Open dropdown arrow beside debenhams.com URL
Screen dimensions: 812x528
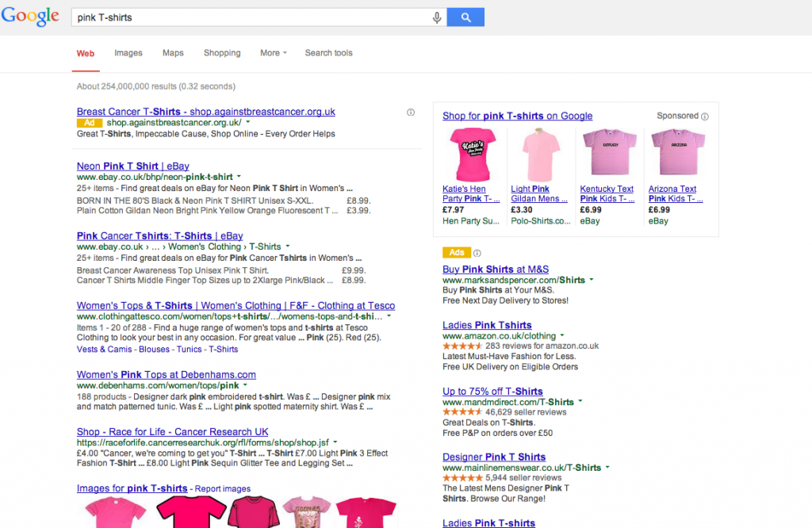[245, 385]
